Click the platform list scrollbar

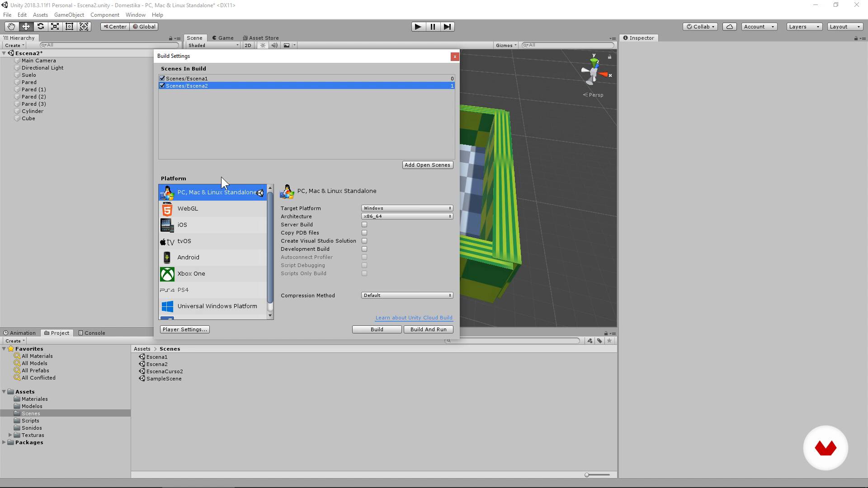coord(270,248)
